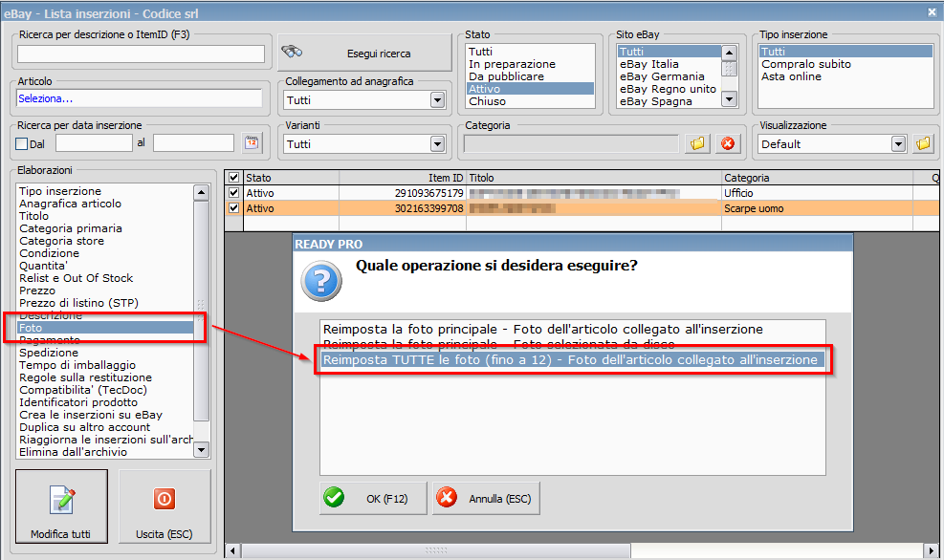Click the blue question mark icon
This screenshot has width=944, height=560.
(321, 281)
